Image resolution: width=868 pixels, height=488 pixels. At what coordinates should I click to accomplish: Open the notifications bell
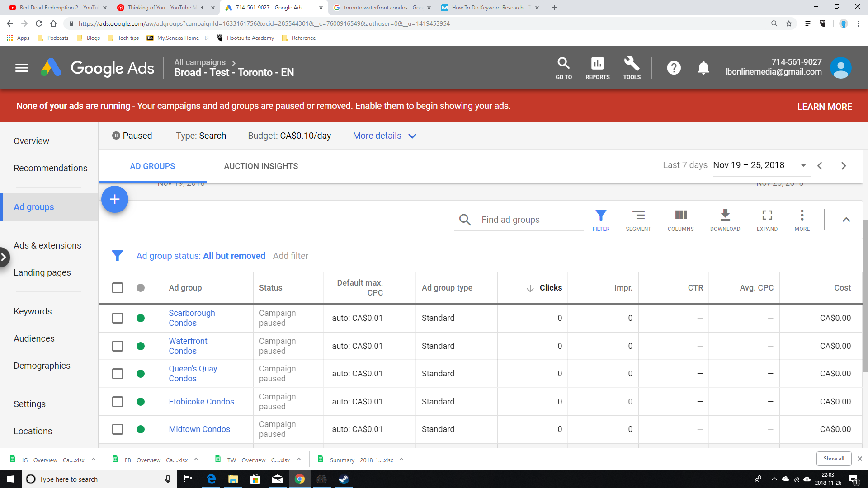(703, 68)
